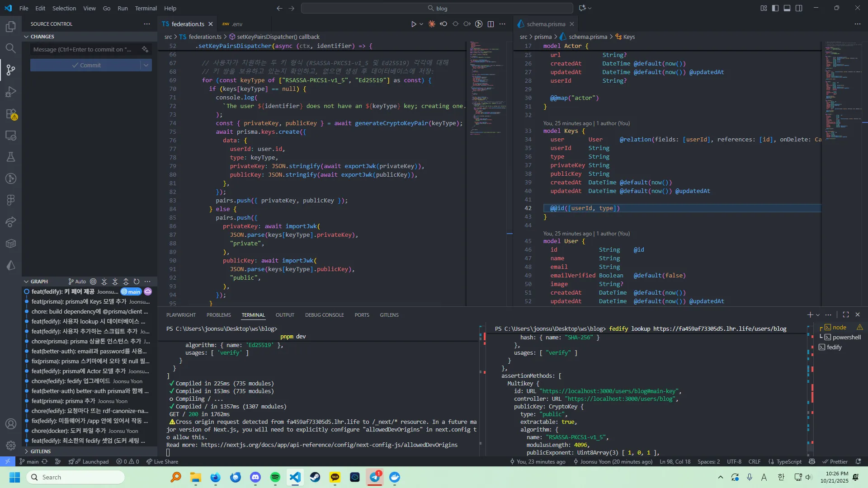Open the Explorer view in activity bar
868x488 pixels.
[x=11, y=27]
